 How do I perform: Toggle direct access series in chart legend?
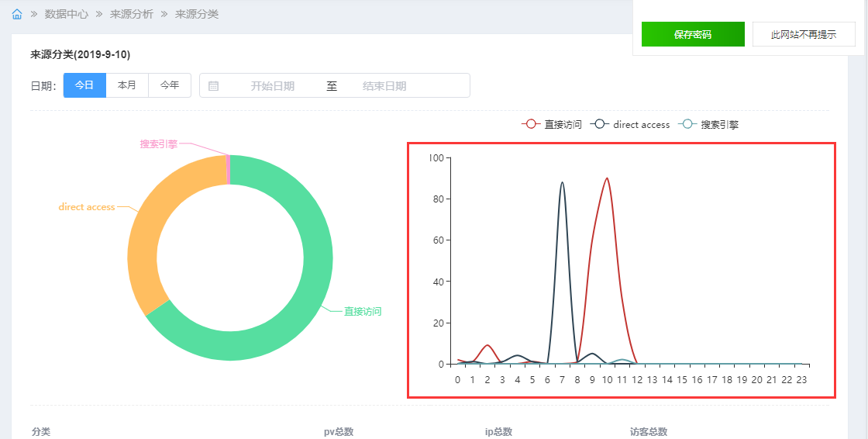(630, 125)
